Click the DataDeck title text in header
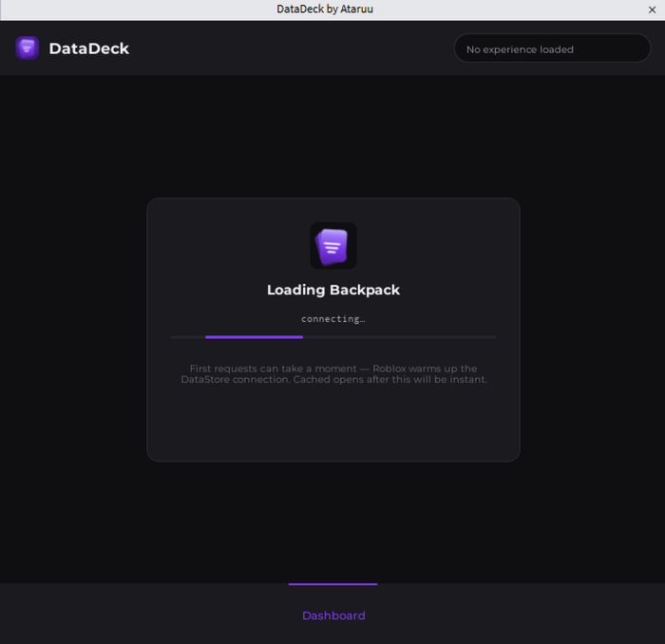This screenshot has width=665, height=644. coord(89,48)
